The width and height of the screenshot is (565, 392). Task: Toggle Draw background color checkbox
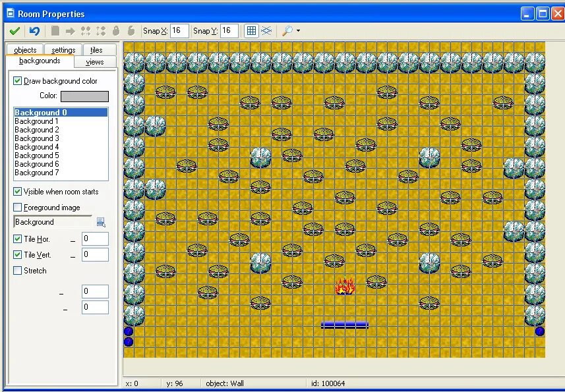pos(17,81)
